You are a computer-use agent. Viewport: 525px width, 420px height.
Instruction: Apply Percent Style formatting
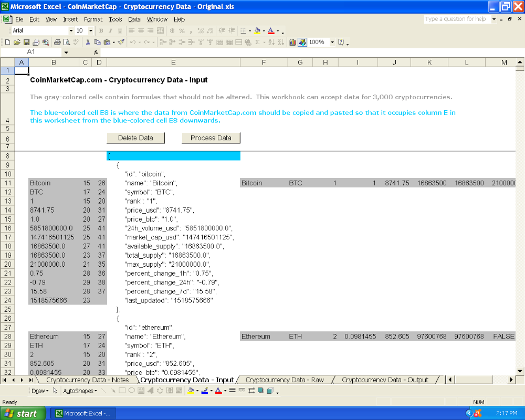click(x=182, y=31)
